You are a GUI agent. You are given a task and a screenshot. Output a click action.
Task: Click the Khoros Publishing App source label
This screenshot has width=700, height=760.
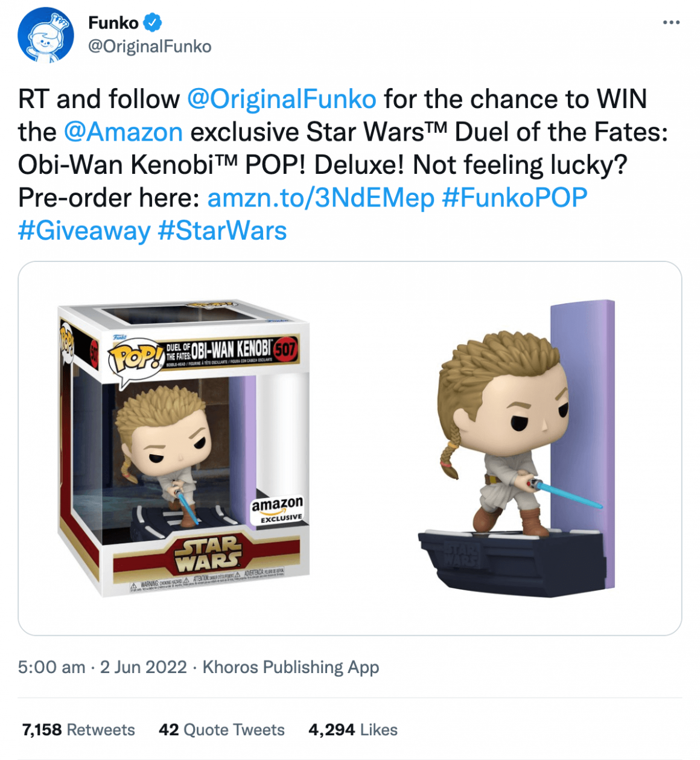click(290, 667)
